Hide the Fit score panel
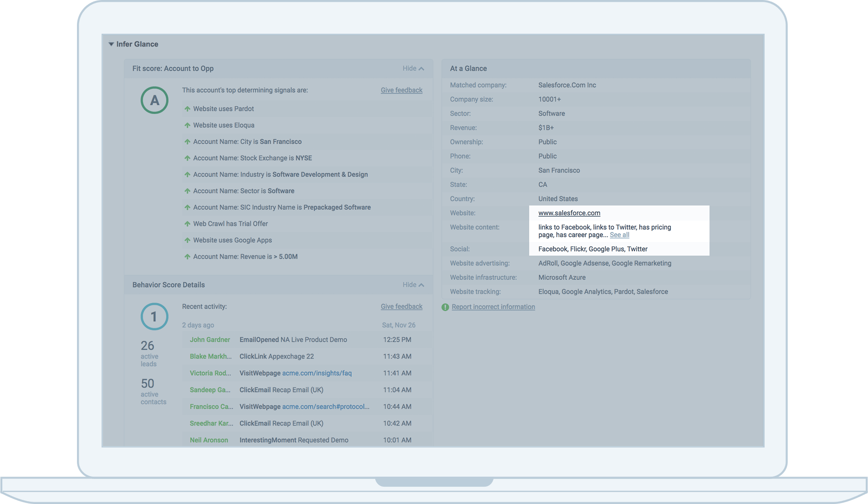Image resolution: width=868 pixels, height=504 pixels. [x=413, y=68]
